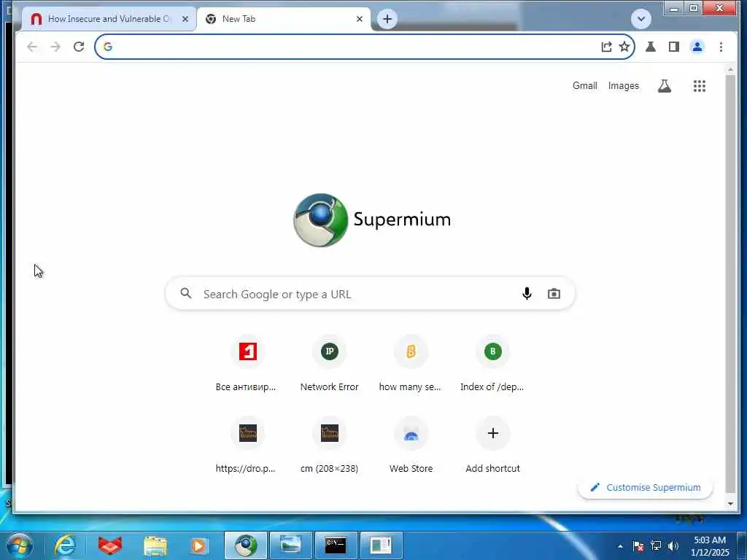747x560 pixels.
Task: Select the New Tab tab
Action: tap(283, 19)
